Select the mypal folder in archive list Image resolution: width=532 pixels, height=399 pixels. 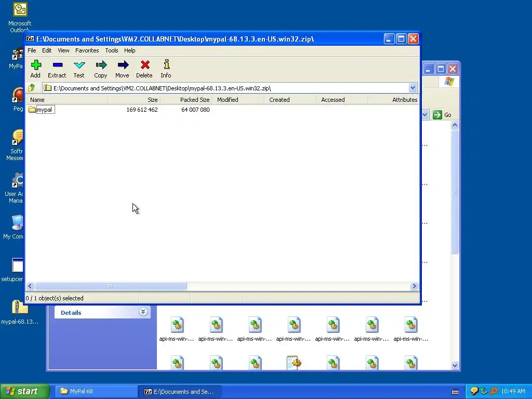pyautogui.click(x=42, y=110)
